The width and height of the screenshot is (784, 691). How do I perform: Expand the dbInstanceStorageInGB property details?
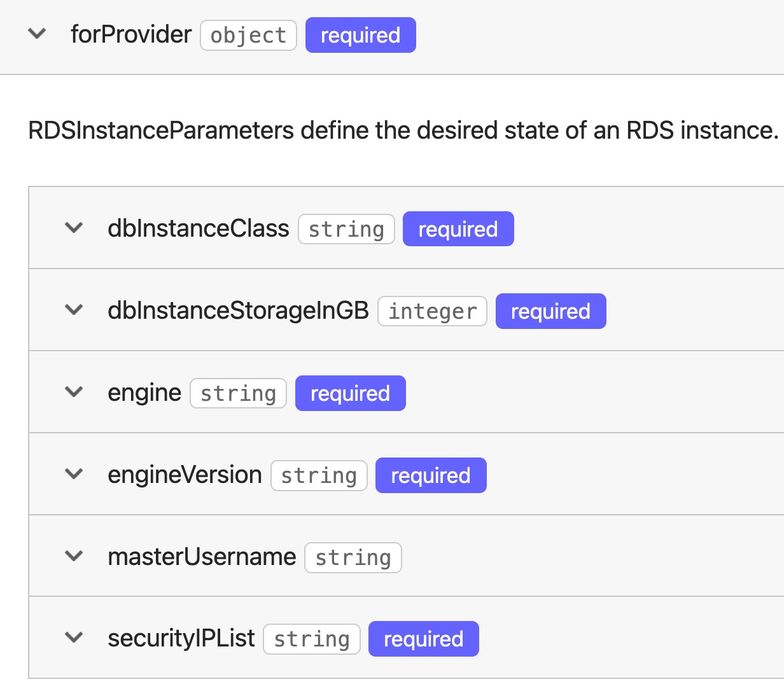(x=74, y=311)
